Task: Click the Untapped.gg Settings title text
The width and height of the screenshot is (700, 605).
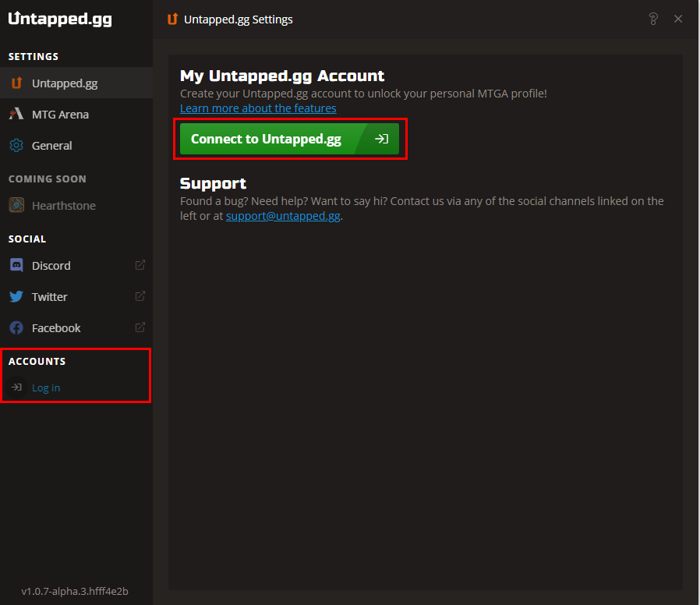Action: pyautogui.click(x=239, y=19)
